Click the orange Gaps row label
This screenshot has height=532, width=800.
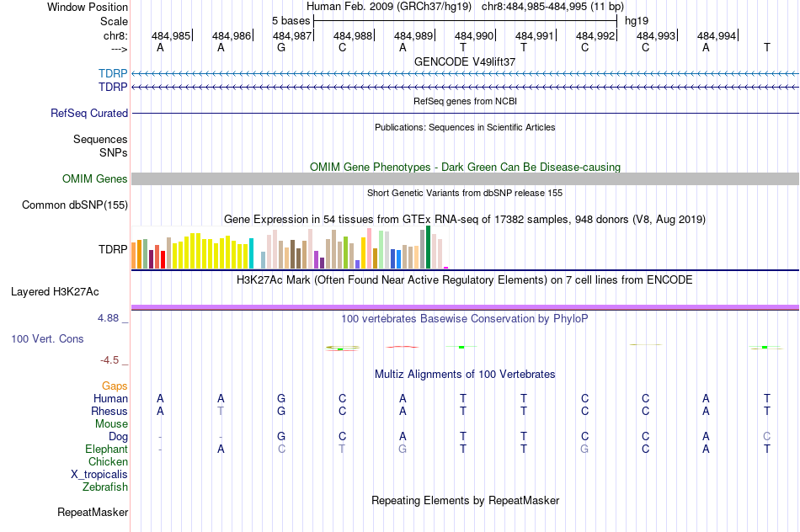pyautogui.click(x=115, y=386)
